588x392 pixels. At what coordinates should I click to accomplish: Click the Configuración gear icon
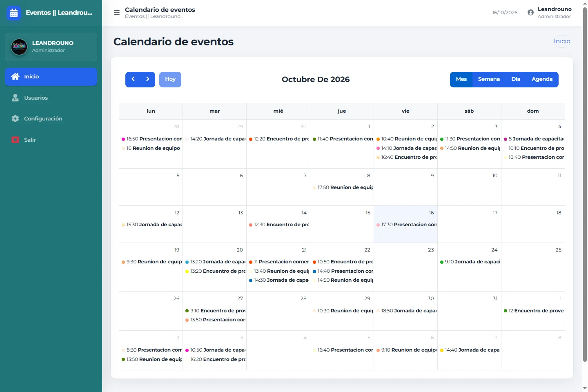(16, 118)
